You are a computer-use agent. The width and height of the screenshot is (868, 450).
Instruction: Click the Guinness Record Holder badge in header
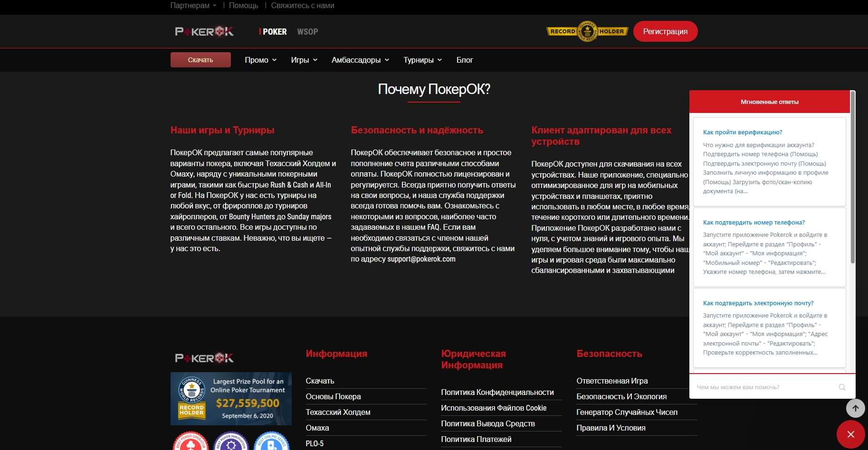click(587, 31)
